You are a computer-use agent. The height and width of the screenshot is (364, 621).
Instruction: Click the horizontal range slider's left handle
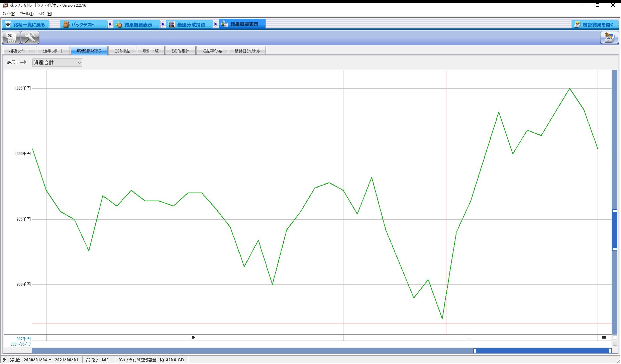pos(475,351)
